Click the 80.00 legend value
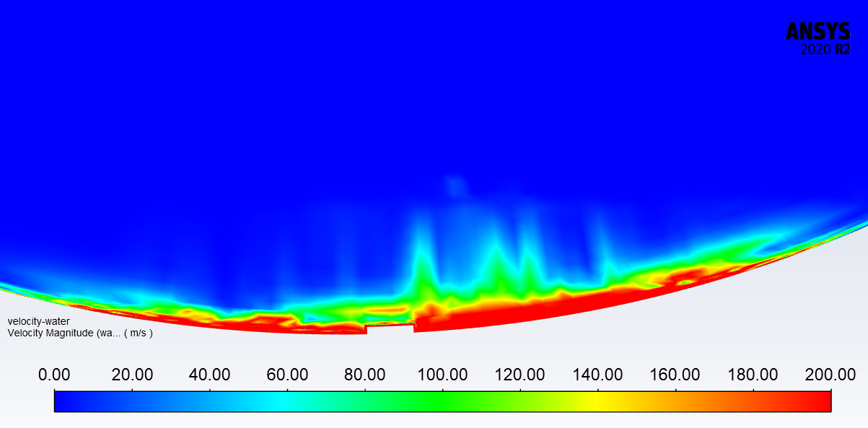This screenshot has height=428, width=868. click(x=364, y=375)
